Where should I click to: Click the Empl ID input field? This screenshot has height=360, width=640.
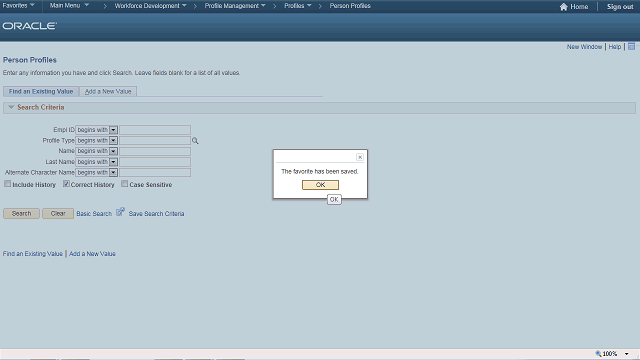(155, 130)
